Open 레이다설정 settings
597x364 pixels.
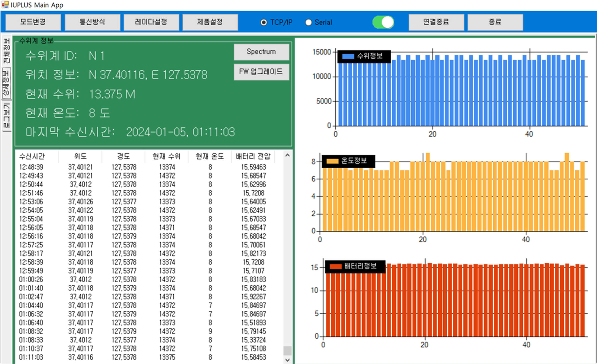pyautogui.click(x=151, y=22)
